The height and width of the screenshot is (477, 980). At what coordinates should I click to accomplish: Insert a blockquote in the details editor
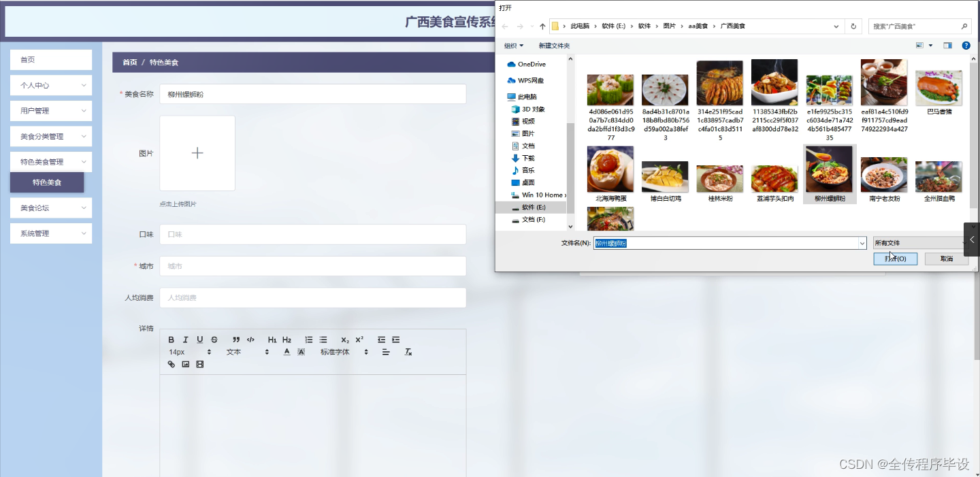[x=236, y=340]
